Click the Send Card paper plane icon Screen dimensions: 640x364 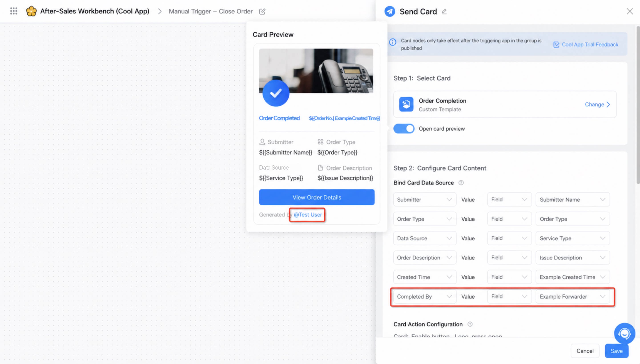pos(390,12)
